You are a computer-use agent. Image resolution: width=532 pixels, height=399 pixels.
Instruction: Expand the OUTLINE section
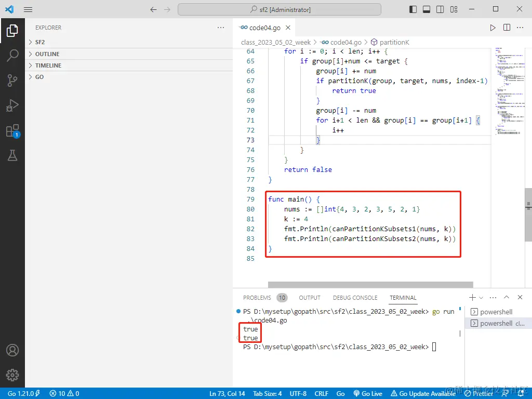coord(129,54)
